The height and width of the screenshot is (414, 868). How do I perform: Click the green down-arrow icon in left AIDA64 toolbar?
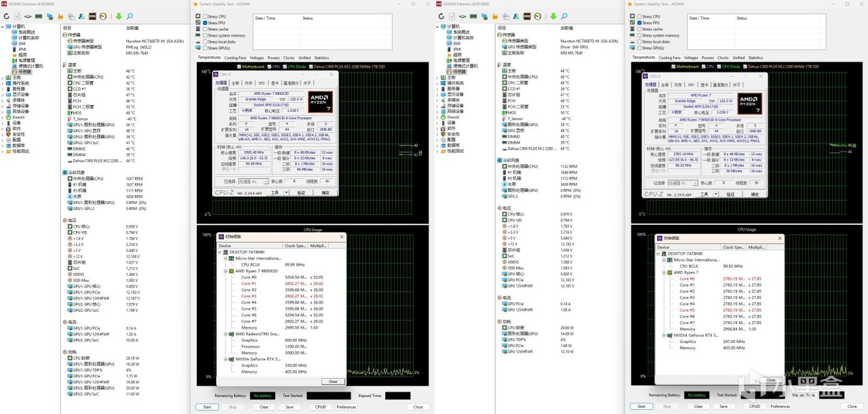coord(119,16)
